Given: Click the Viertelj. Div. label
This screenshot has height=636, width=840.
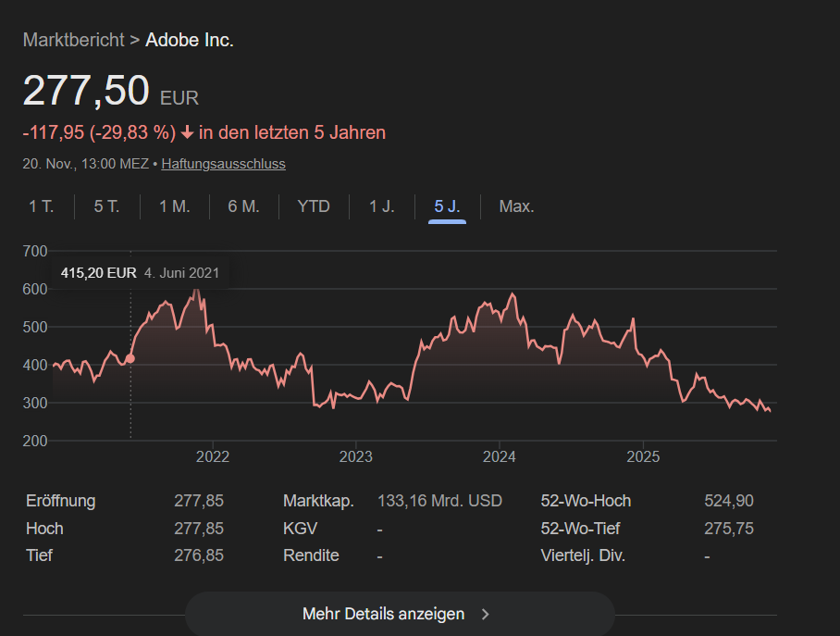Looking at the screenshot, I should pos(583,555).
